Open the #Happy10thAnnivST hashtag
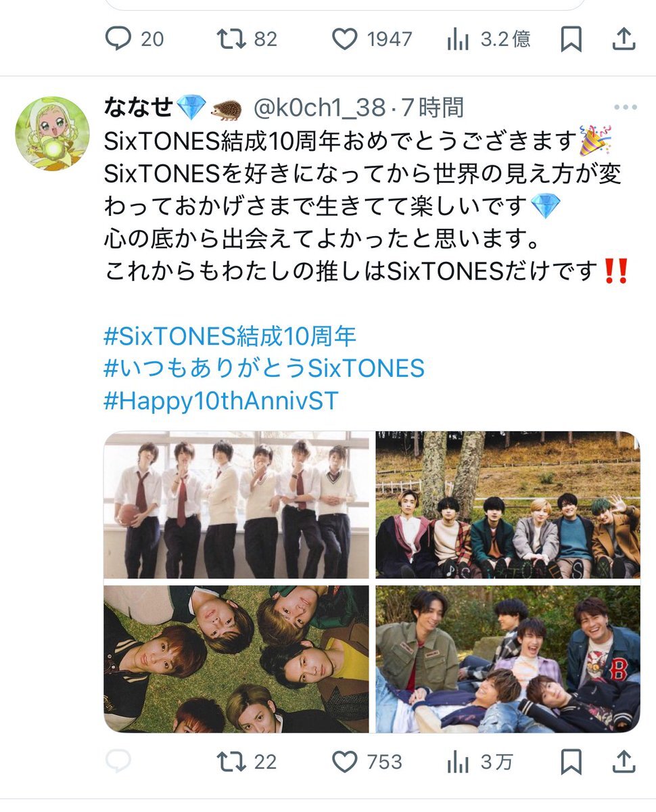 point(221,402)
